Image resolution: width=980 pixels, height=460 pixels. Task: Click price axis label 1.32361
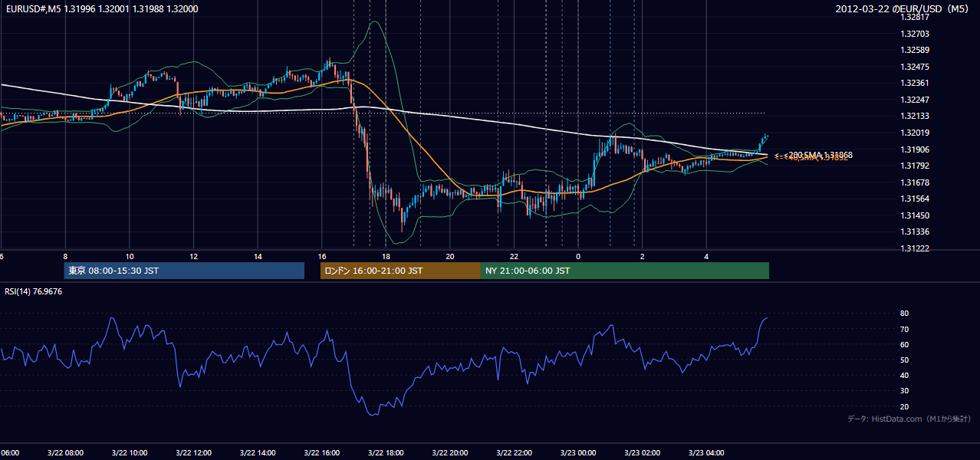[x=916, y=84]
